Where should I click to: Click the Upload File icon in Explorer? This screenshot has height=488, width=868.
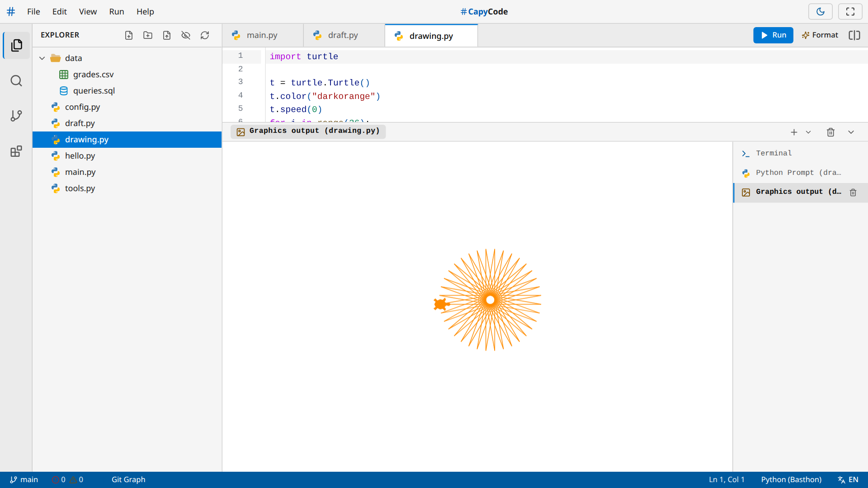[167, 35]
